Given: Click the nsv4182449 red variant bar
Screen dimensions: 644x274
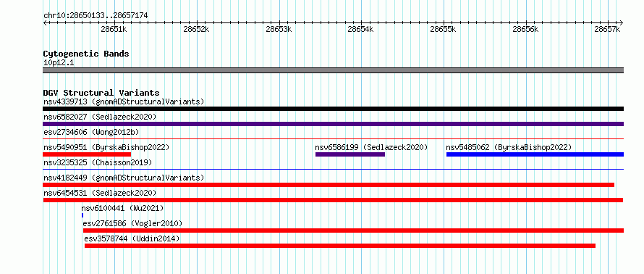Looking at the screenshot, I should (x=329, y=185).
